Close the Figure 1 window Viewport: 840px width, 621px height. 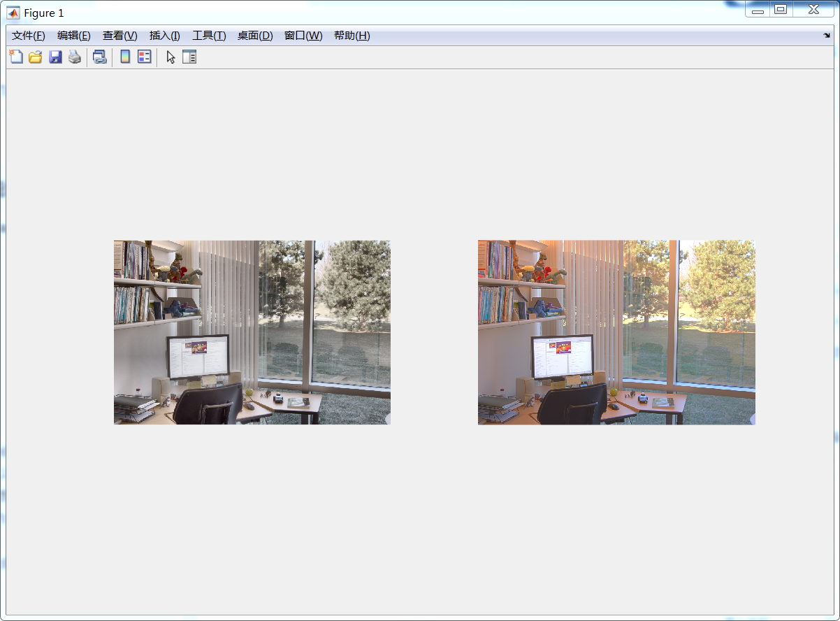click(813, 9)
